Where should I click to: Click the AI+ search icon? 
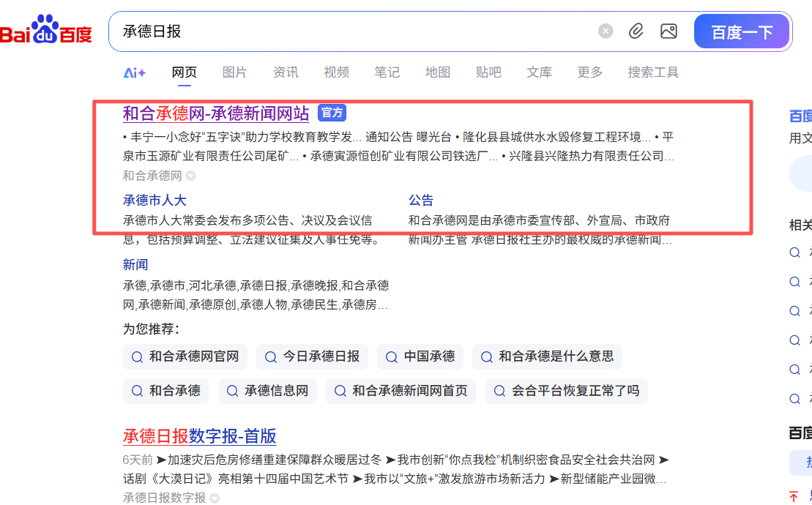click(135, 72)
